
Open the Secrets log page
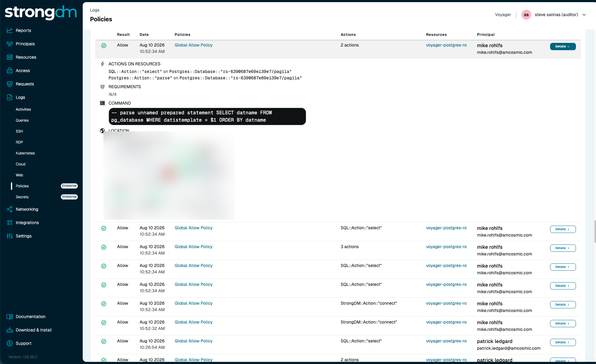[22, 197]
